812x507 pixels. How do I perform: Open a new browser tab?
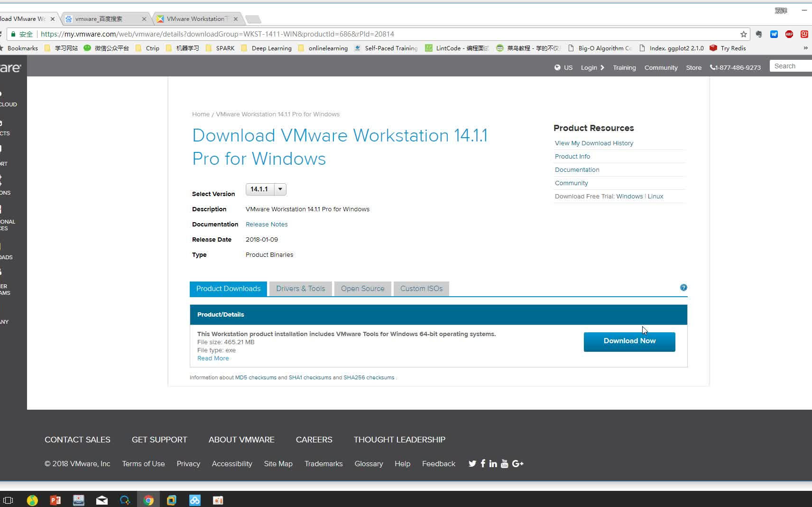click(254, 19)
